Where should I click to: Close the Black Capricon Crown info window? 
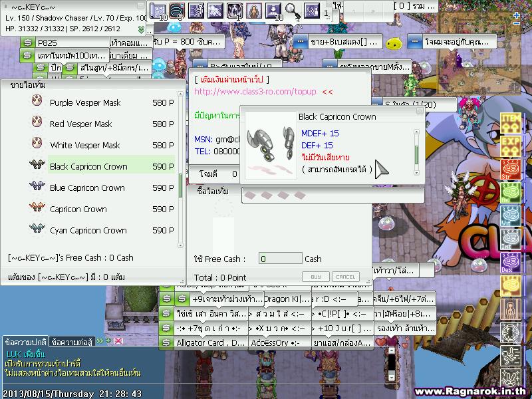click(420, 111)
